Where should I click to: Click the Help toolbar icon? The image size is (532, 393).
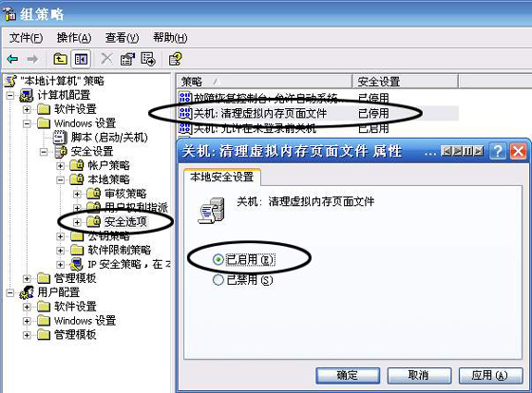[176, 60]
